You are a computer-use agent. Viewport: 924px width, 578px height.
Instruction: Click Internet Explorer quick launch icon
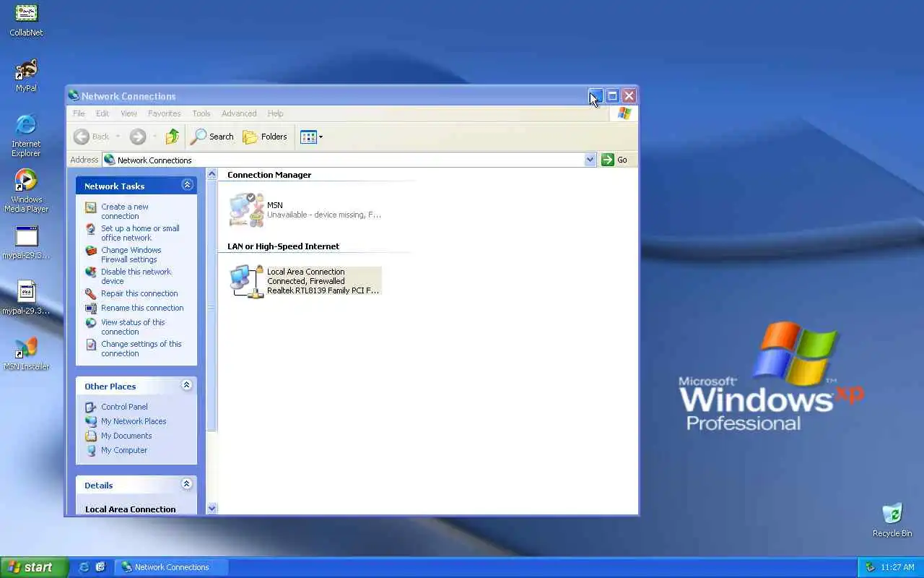click(x=84, y=567)
